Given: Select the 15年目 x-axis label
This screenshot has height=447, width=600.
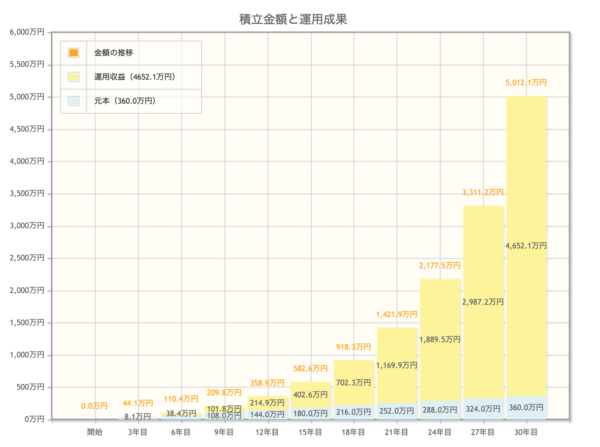Looking at the screenshot, I should tap(311, 432).
